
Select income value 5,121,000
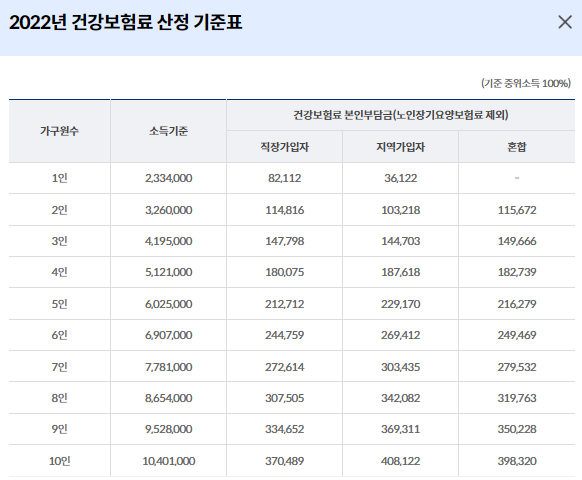pos(169,272)
